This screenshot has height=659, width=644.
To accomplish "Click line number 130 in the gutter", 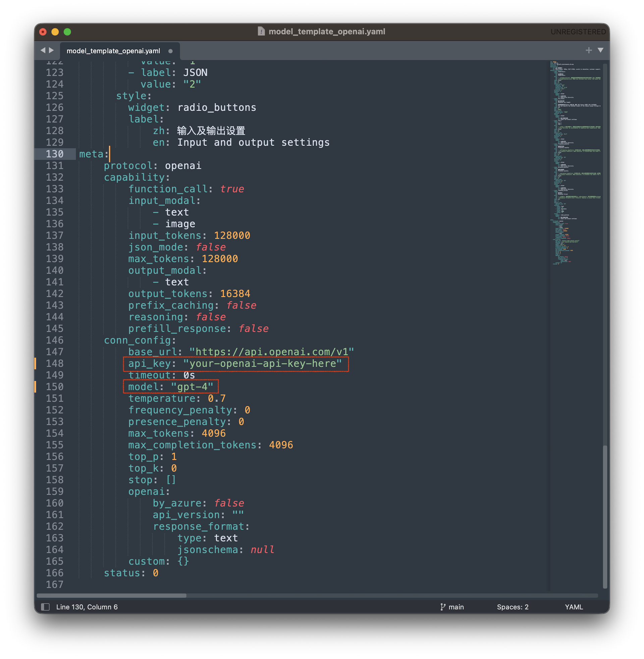I will point(54,154).
